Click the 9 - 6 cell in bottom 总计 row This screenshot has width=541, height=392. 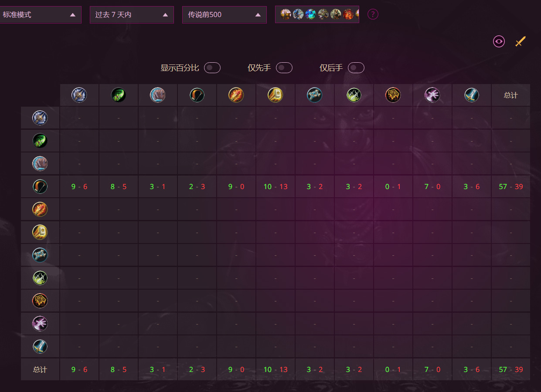click(79, 369)
